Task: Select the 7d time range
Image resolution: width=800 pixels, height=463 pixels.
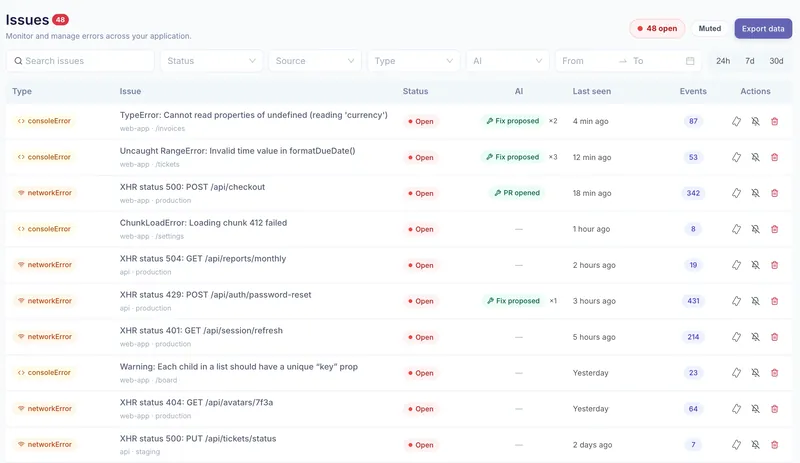Action: click(x=749, y=61)
